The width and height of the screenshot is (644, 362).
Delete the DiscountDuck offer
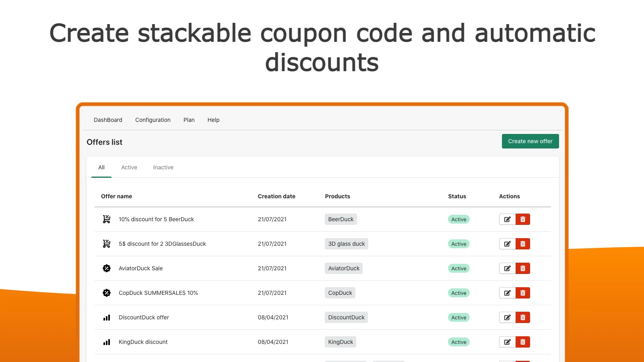(523, 317)
